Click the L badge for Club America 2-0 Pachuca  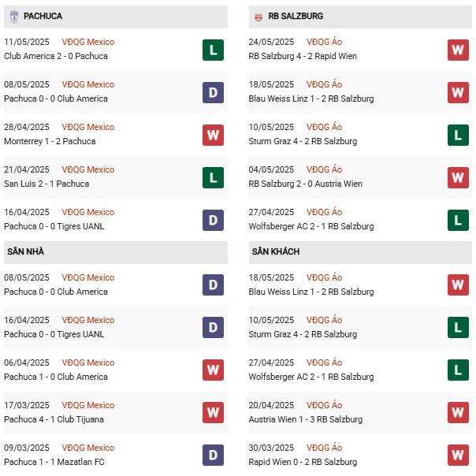click(x=213, y=50)
